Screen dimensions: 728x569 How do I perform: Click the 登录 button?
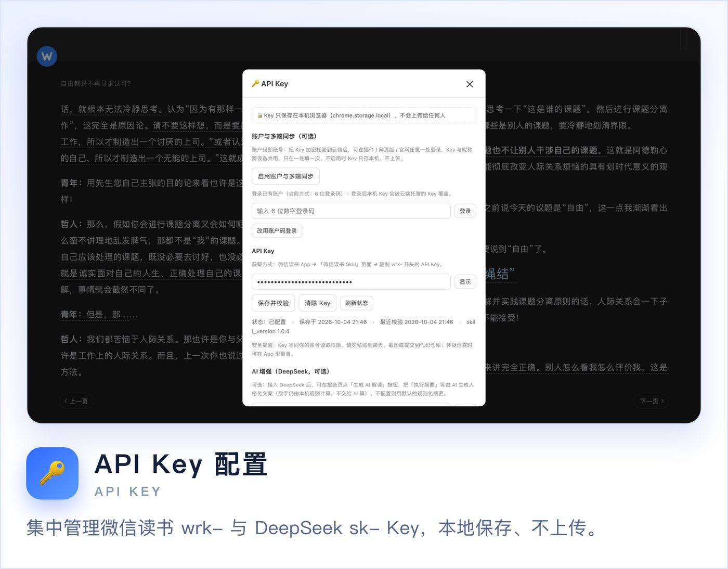(465, 211)
